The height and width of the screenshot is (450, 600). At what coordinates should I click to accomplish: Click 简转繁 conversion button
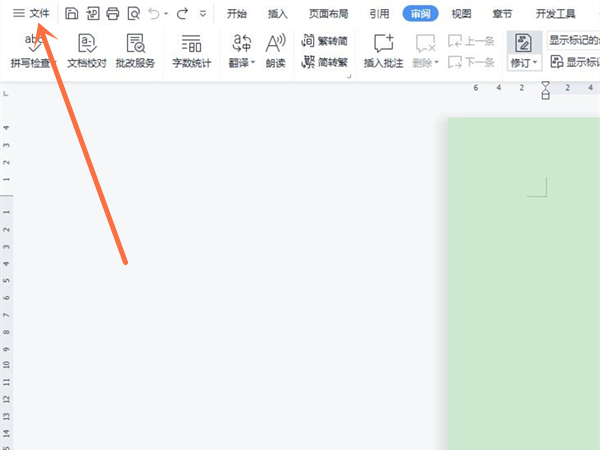[325, 62]
